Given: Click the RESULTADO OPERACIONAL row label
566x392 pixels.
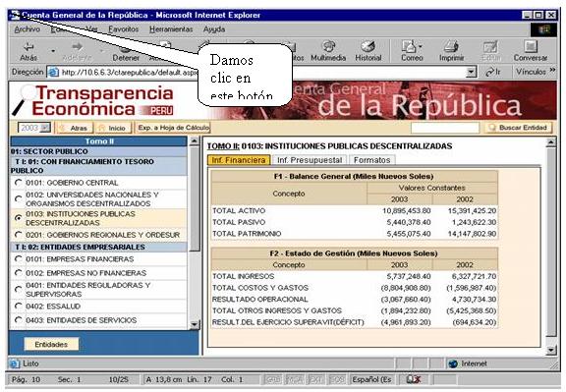Looking at the screenshot, I should click(x=259, y=300).
